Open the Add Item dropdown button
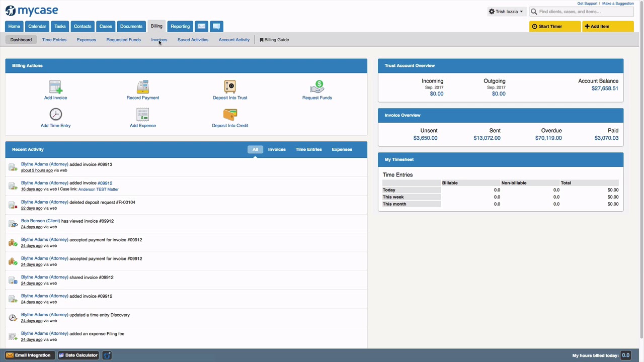This screenshot has height=362, width=644. [x=607, y=26]
